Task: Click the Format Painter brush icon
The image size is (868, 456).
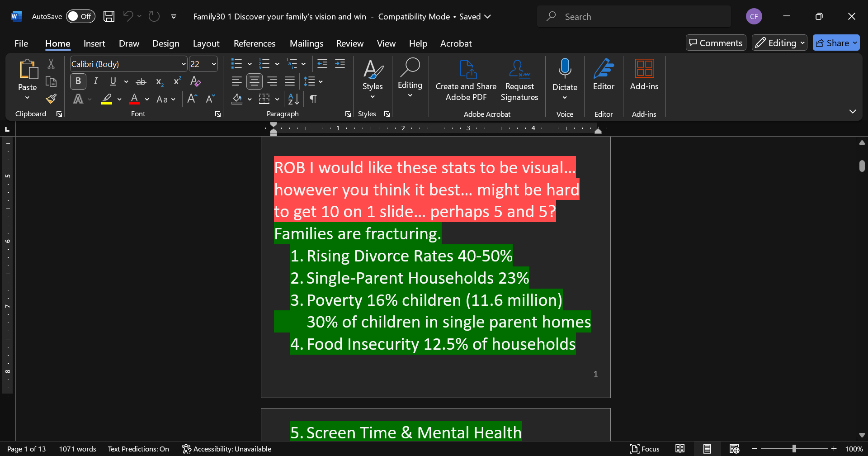Action: coord(51,99)
